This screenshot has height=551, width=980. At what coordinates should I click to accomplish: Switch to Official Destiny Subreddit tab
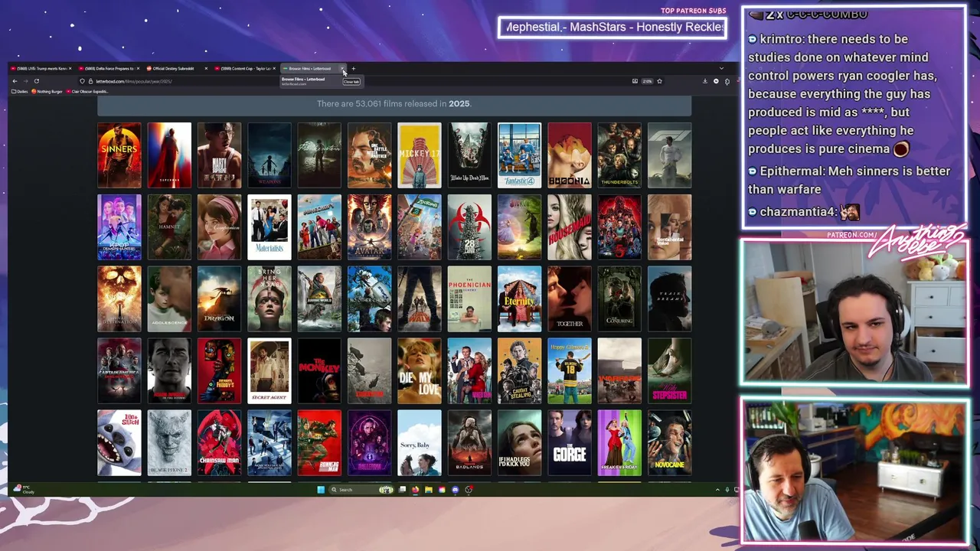pyautogui.click(x=177, y=69)
